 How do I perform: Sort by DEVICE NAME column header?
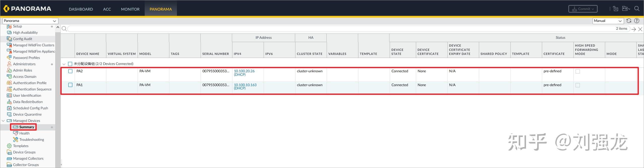pos(88,54)
